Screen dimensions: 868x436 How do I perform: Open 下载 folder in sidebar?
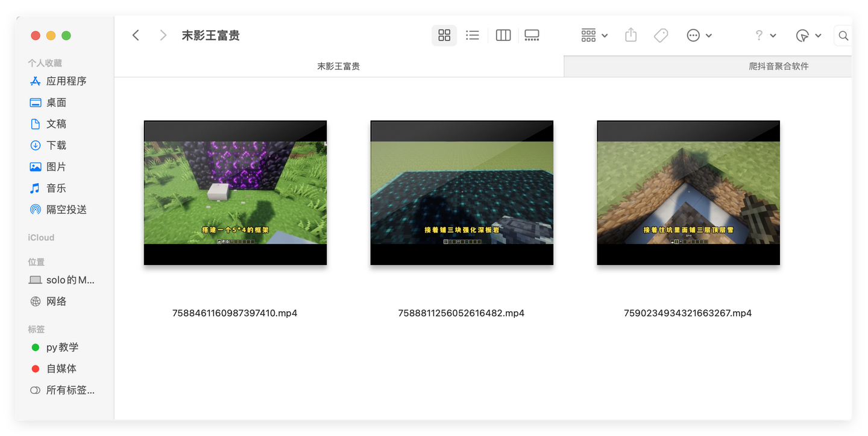point(48,145)
